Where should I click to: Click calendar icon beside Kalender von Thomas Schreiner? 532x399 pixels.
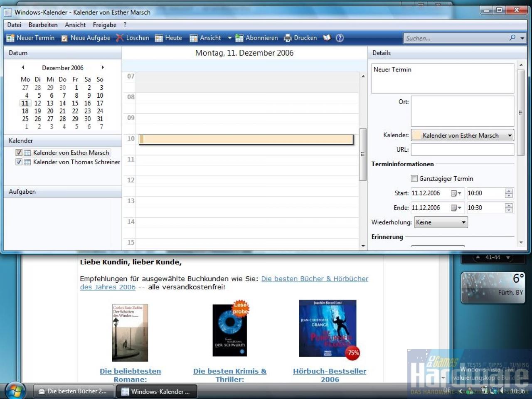[x=27, y=162]
